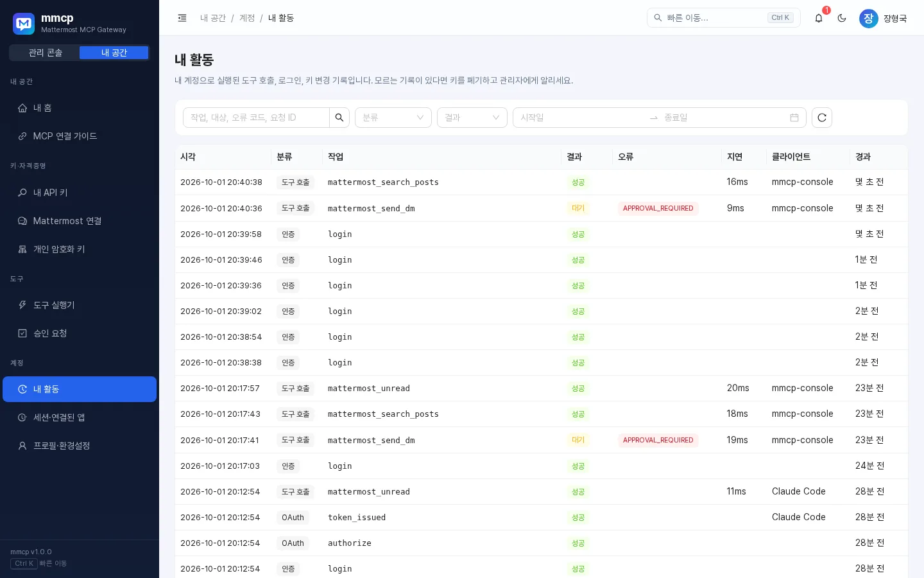Click the chat icon beside Mattermost 연결

(22, 221)
